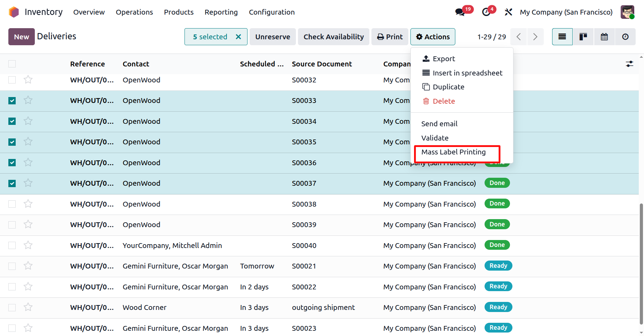
Task: Choose Mass Label Printing from menu
Action: click(453, 152)
